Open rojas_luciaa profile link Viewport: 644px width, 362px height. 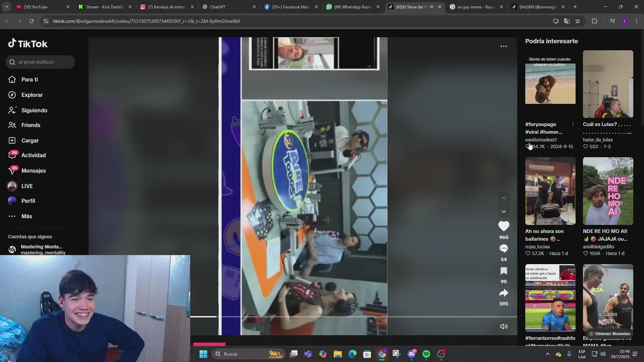point(537,247)
